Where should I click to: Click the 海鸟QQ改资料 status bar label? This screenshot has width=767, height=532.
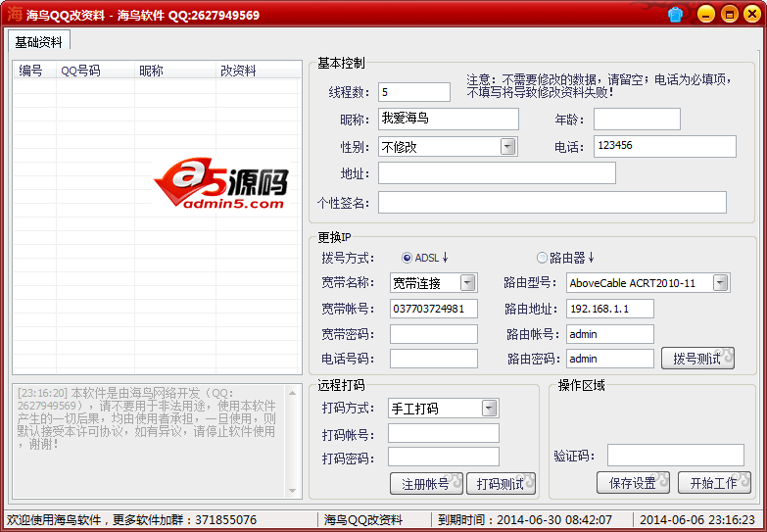[x=363, y=520]
